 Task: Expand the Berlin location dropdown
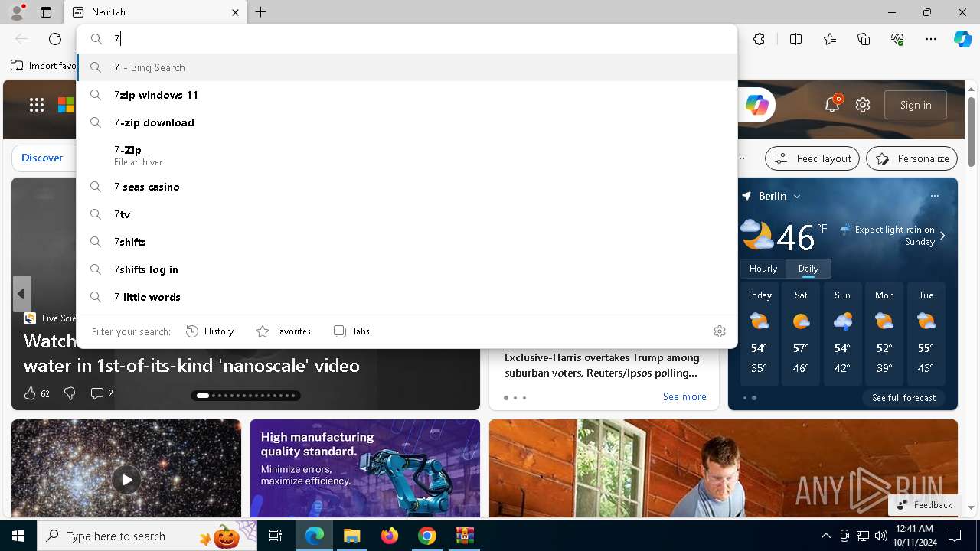click(797, 197)
